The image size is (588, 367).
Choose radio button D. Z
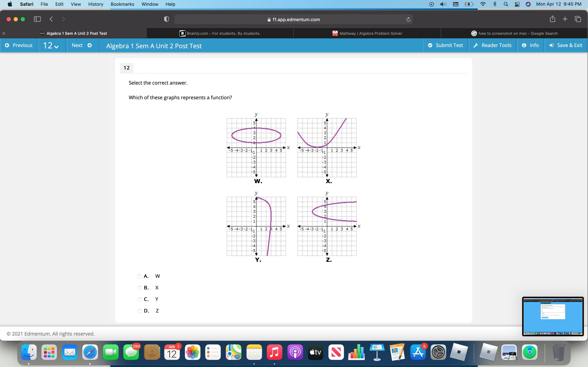tap(139, 311)
